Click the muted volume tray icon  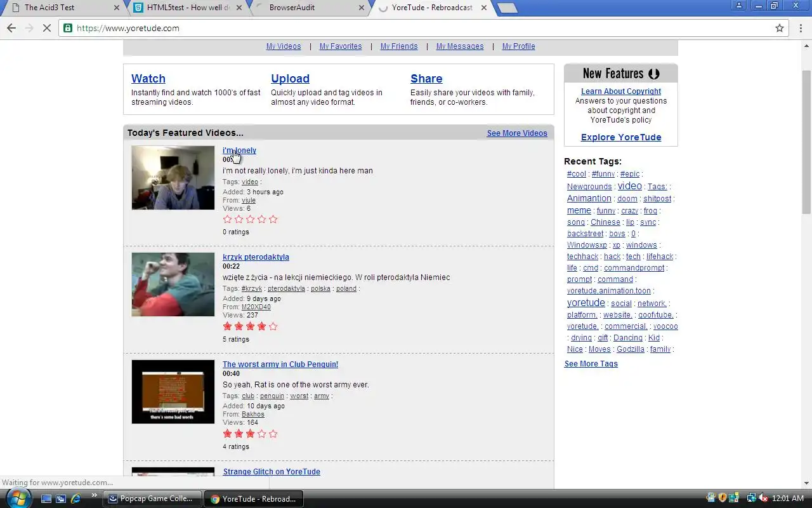coord(764,498)
